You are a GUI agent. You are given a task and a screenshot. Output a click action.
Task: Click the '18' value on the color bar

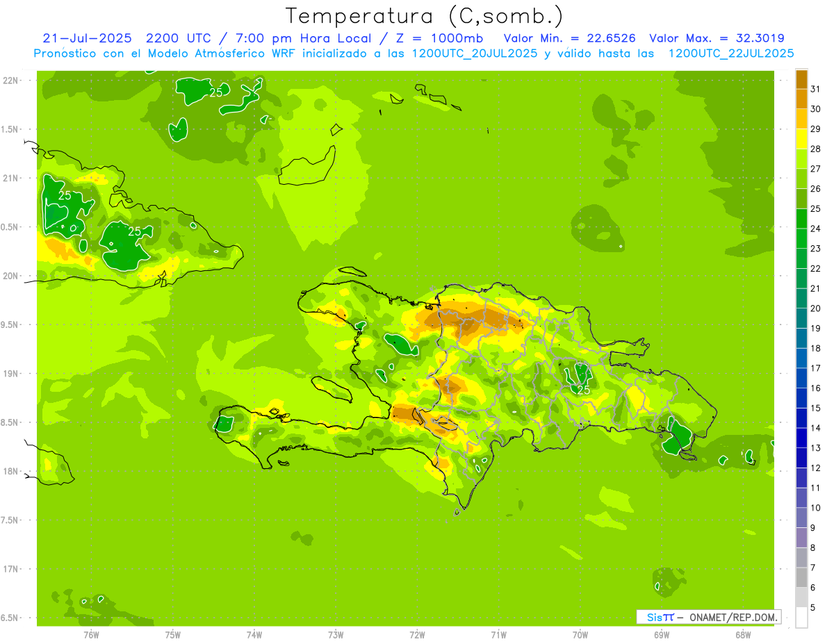(x=815, y=348)
